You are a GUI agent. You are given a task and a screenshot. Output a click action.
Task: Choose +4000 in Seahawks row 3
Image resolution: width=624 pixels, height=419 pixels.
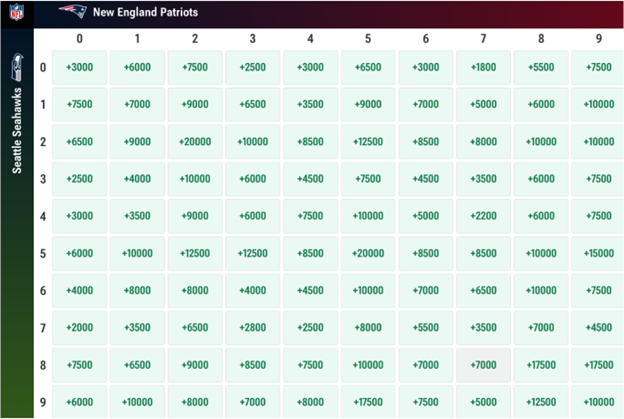(136, 179)
